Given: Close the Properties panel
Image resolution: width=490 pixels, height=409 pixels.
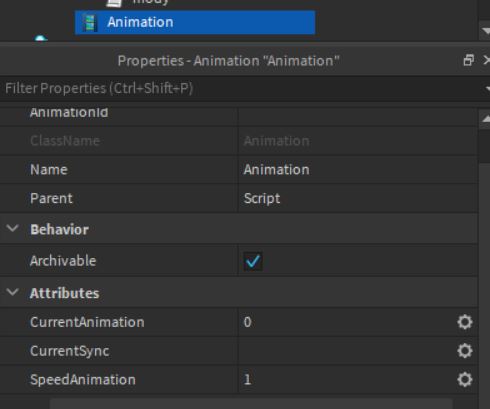Looking at the screenshot, I should point(486,60).
